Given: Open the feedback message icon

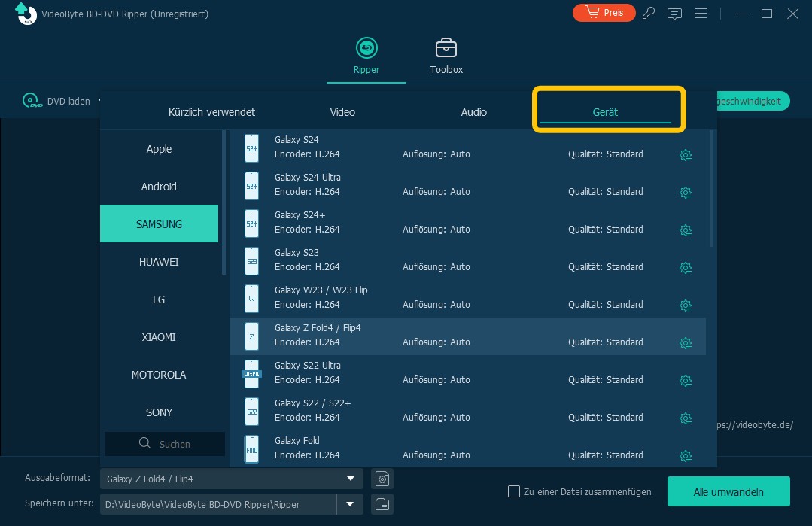Looking at the screenshot, I should (674, 14).
